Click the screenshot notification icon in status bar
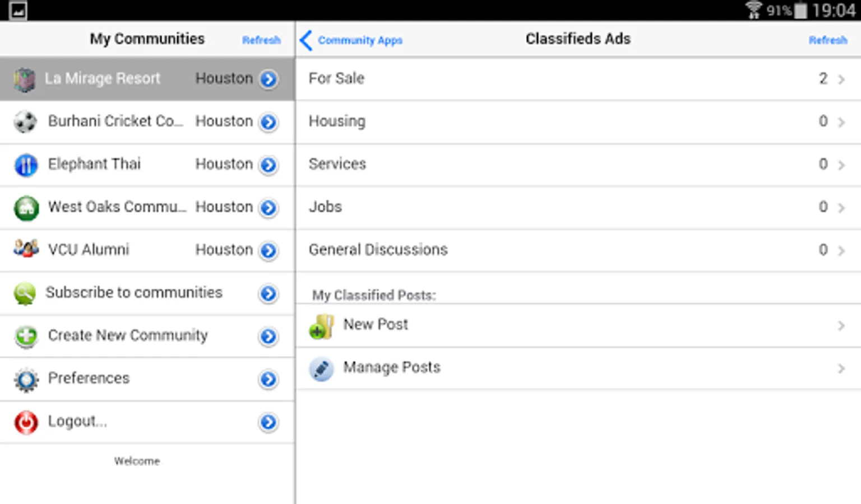 (x=18, y=10)
